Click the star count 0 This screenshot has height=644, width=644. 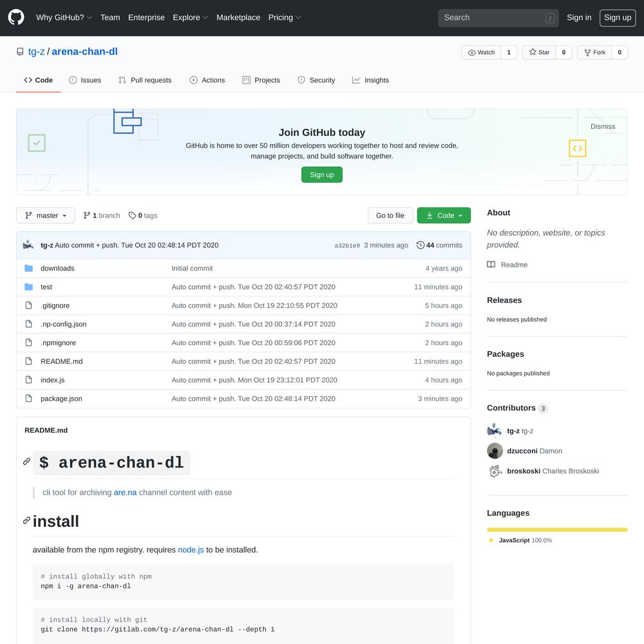point(563,52)
